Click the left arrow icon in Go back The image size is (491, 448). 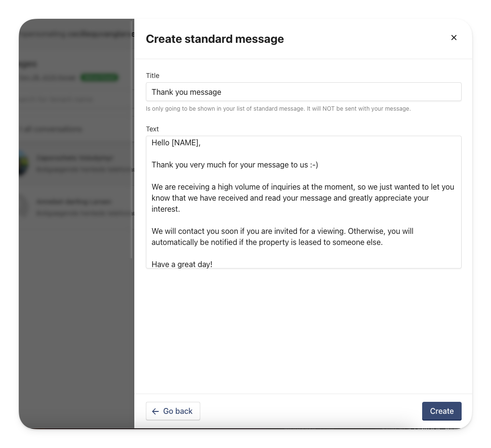pos(155,411)
